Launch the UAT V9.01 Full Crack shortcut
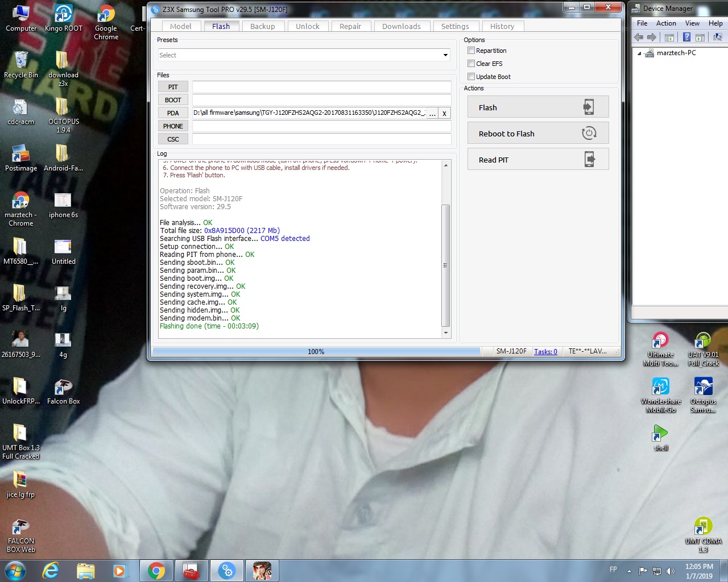 [x=704, y=349]
